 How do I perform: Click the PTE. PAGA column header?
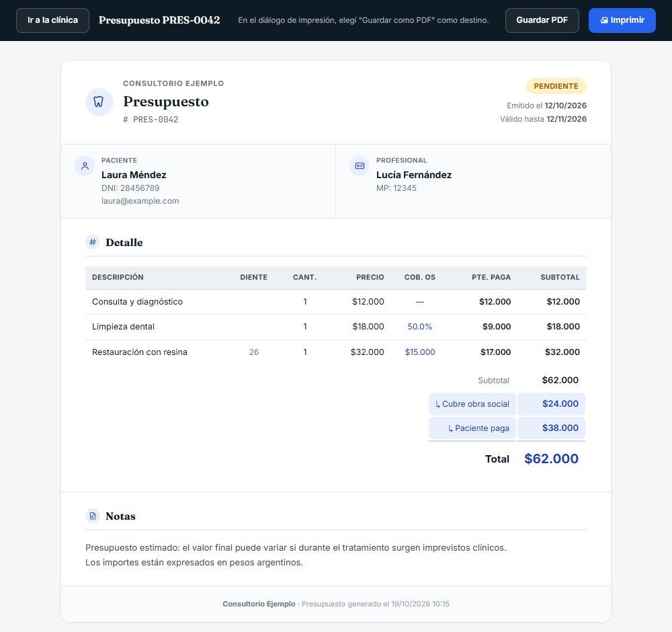click(491, 278)
